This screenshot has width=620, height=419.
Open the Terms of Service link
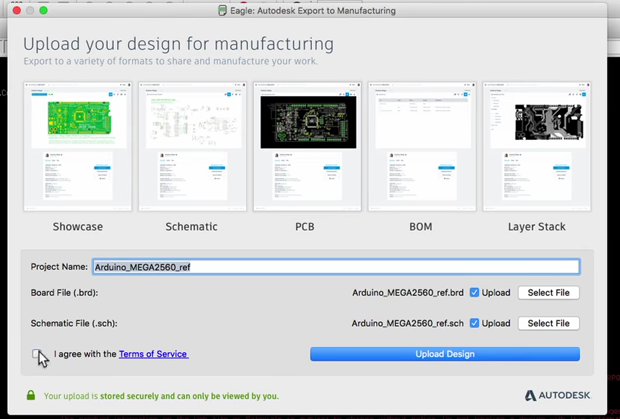click(x=153, y=354)
